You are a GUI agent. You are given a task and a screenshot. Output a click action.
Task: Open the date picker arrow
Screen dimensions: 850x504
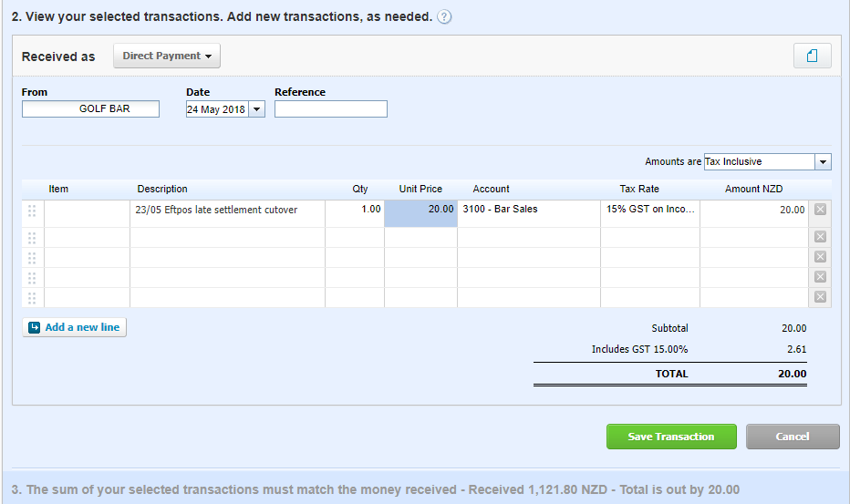point(256,109)
